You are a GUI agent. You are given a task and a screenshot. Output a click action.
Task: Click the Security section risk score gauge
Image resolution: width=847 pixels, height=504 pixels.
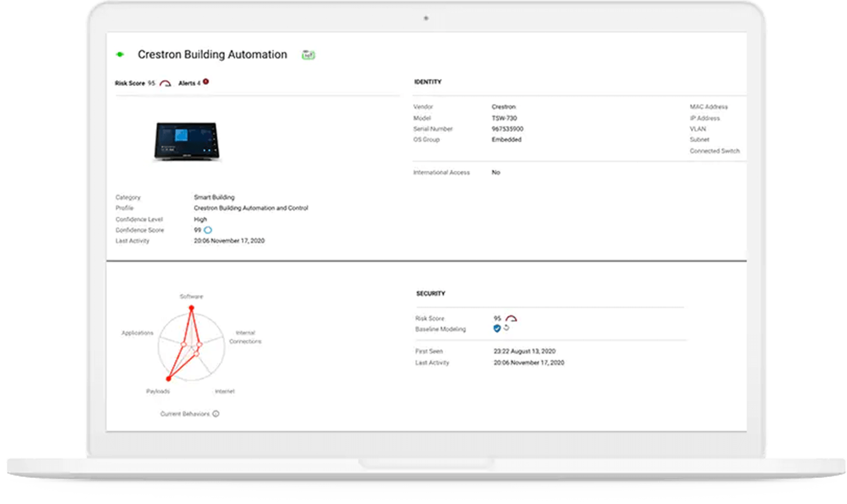click(511, 318)
